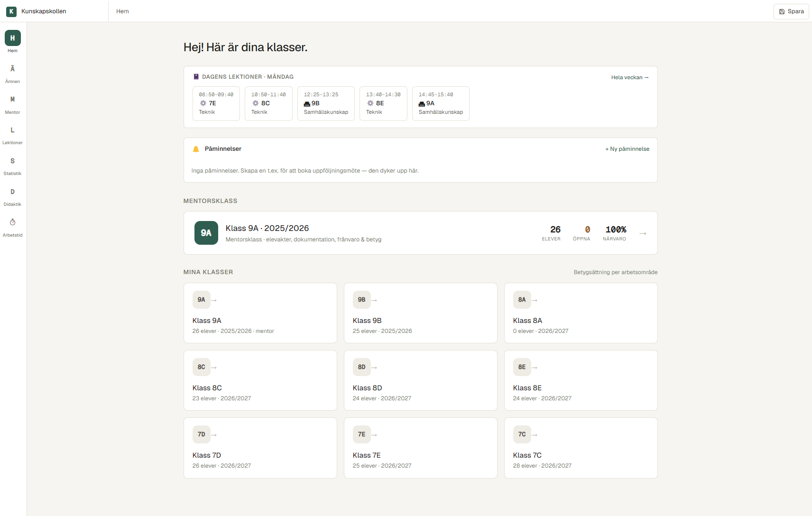Go to Lektioner in the sidebar
The height and width of the screenshot is (516, 812).
(x=12, y=135)
